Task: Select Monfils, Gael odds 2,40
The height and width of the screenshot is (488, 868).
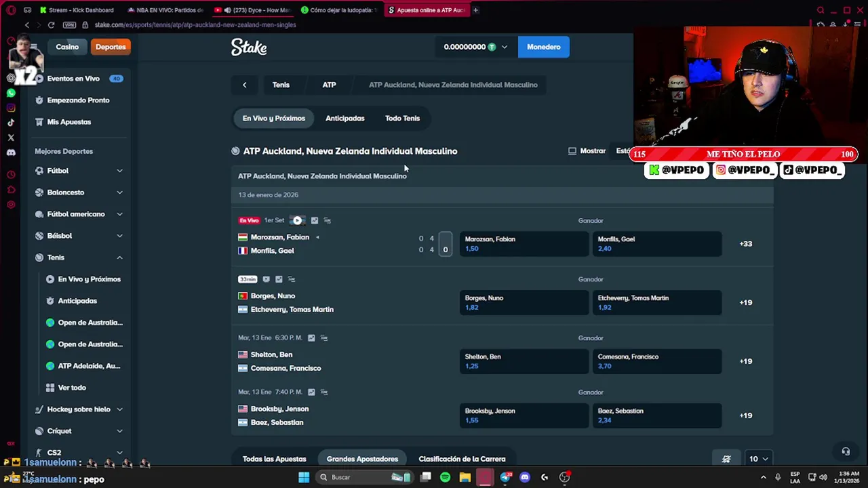Action: point(657,244)
